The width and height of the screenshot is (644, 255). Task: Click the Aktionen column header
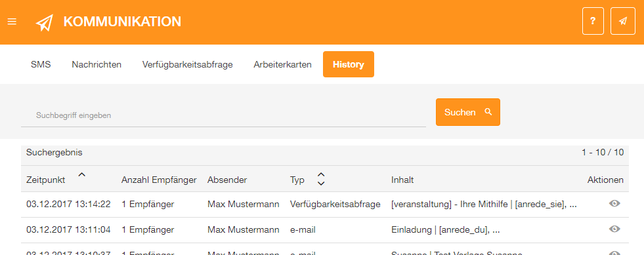(605, 180)
